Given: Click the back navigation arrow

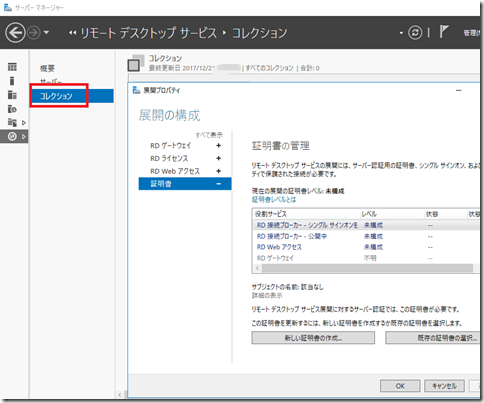Looking at the screenshot, I should (x=15, y=33).
